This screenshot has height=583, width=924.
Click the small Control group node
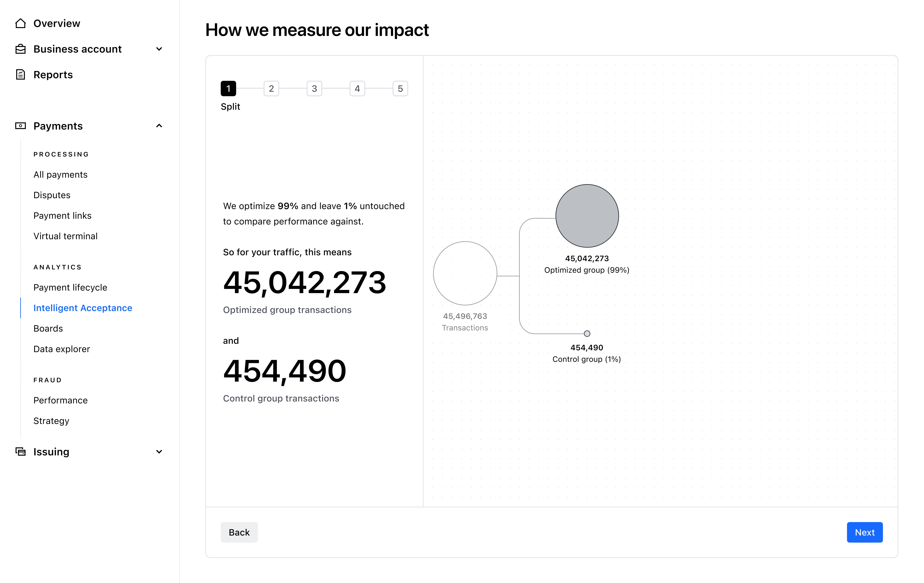(587, 334)
